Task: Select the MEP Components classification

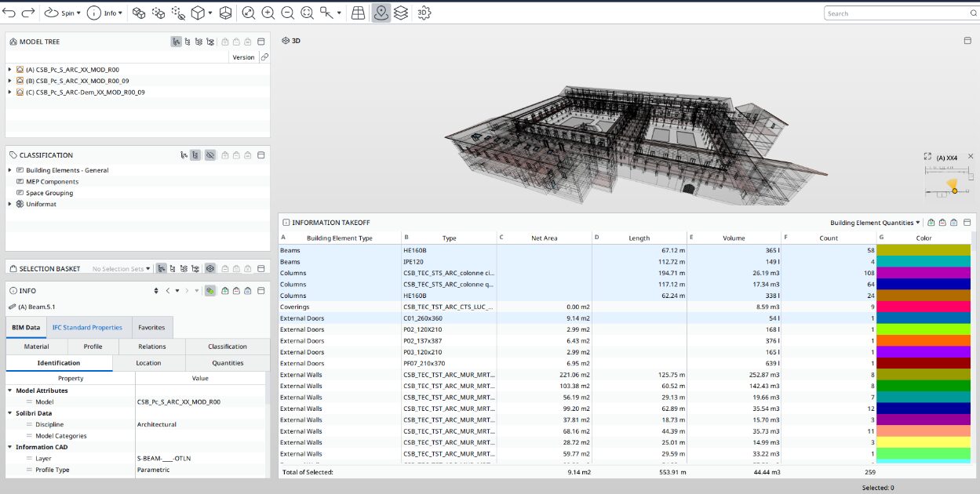Action: tap(52, 181)
